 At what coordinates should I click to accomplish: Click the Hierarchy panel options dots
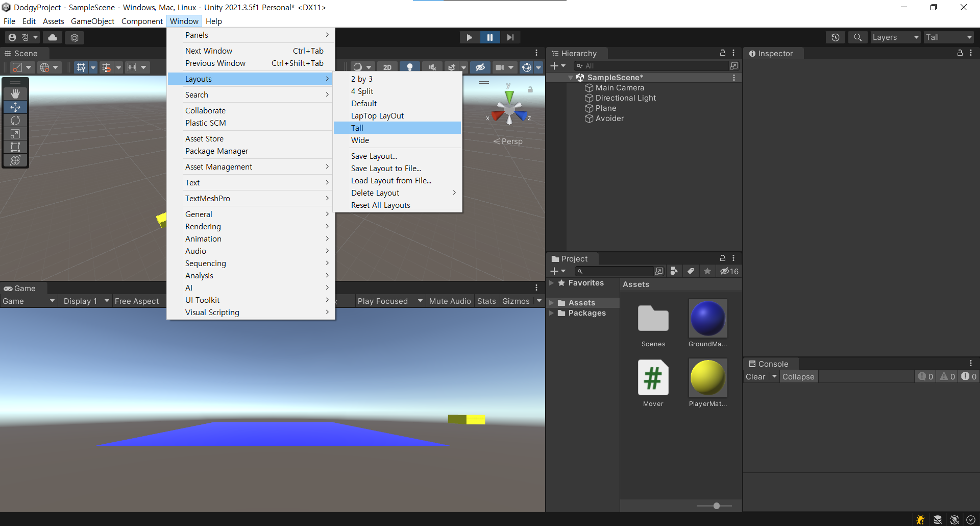tap(733, 53)
